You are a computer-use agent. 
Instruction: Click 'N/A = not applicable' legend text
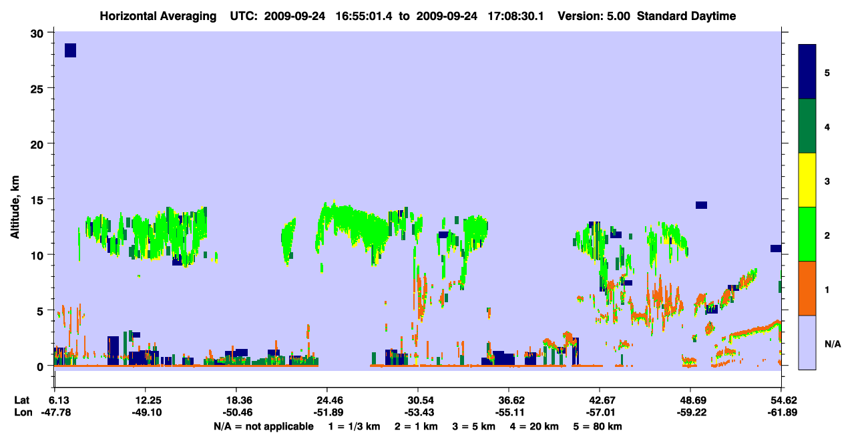point(263,426)
